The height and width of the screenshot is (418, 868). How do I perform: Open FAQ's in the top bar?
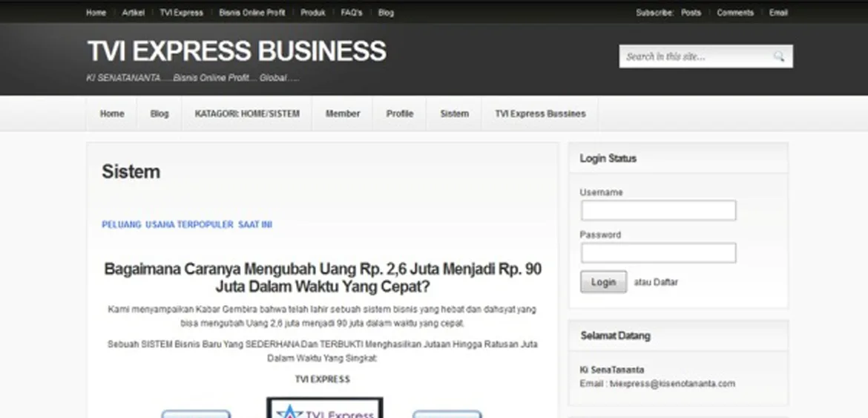pos(352,13)
